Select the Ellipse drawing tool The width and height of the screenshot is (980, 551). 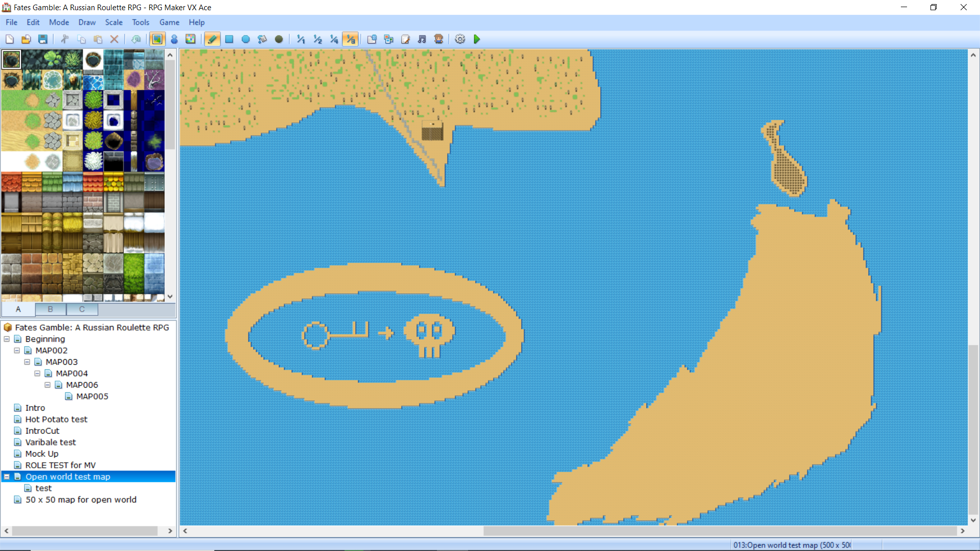pyautogui.click(x=246, y=39)
